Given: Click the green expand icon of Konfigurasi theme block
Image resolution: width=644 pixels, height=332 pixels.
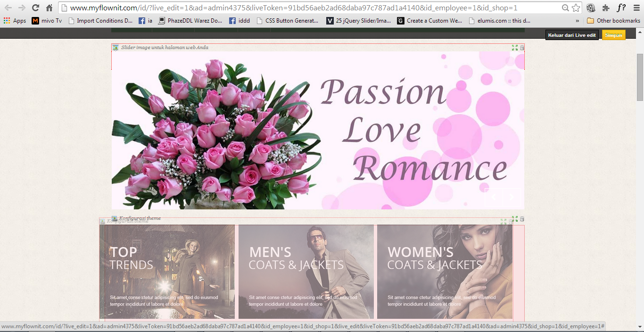Looking at the screenshot, I should (515, 219).
